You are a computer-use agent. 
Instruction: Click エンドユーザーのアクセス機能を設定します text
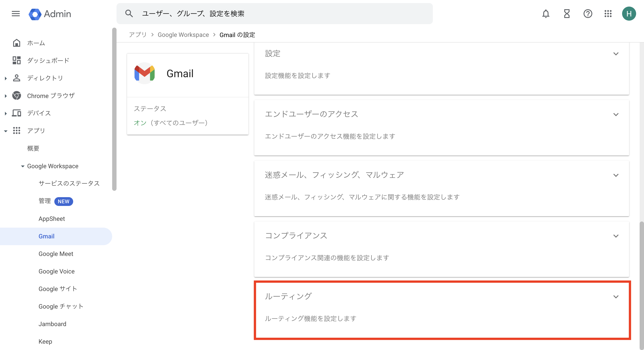point(330,136)
